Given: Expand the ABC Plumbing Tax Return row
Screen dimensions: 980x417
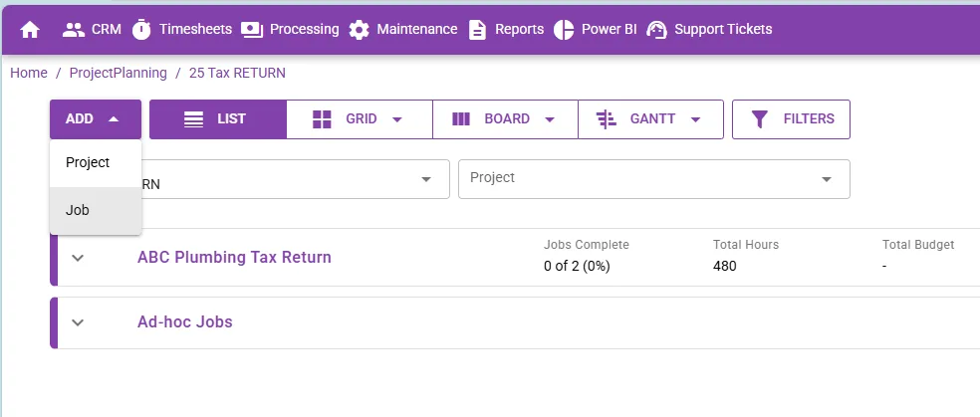Looking at the screenshot, I should pos(78,257).
